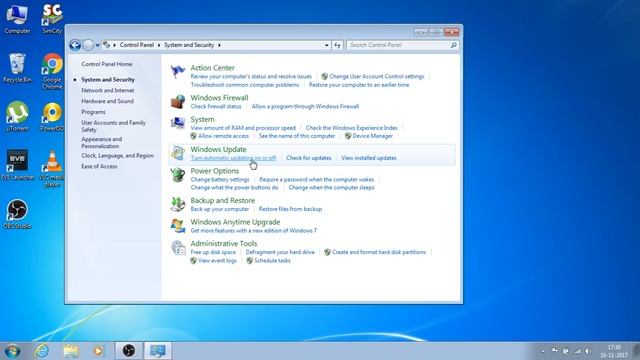Open the Administrative Tools icon

(x=178, y=247)
